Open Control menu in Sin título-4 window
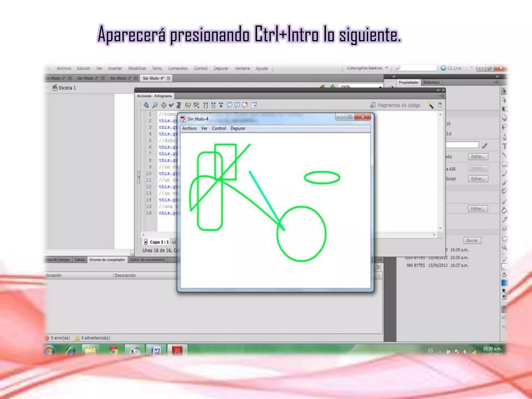 click(219, 128)
